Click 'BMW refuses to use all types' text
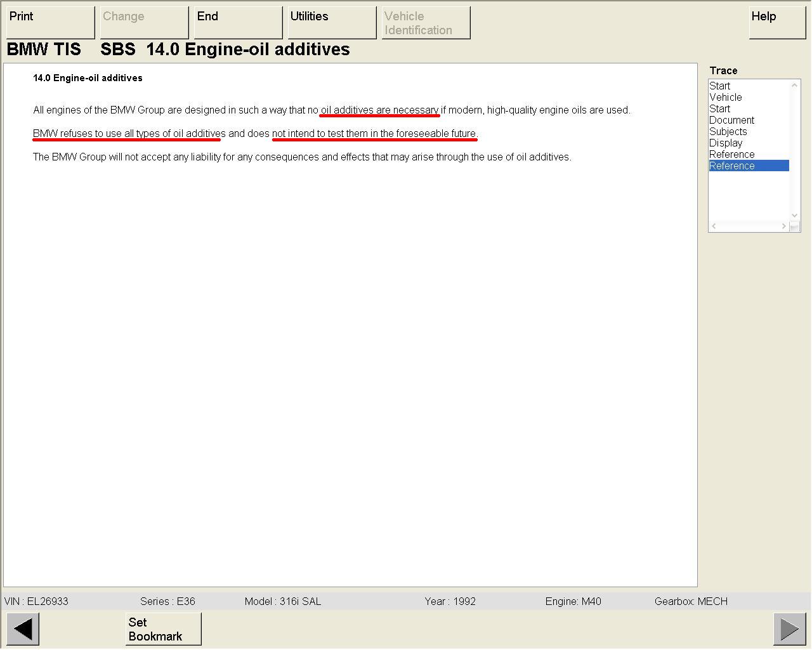812x650 pixels. point(96,133)
